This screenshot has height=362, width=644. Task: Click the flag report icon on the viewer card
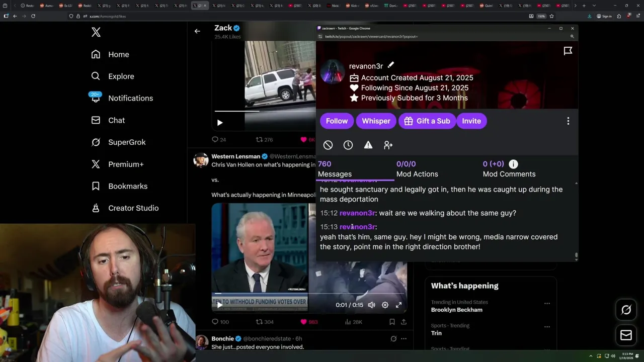568,51
